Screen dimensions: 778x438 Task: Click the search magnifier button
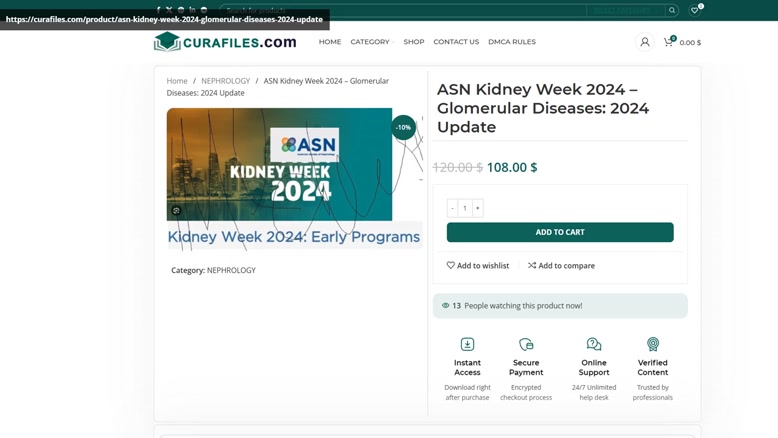[672, 10]
